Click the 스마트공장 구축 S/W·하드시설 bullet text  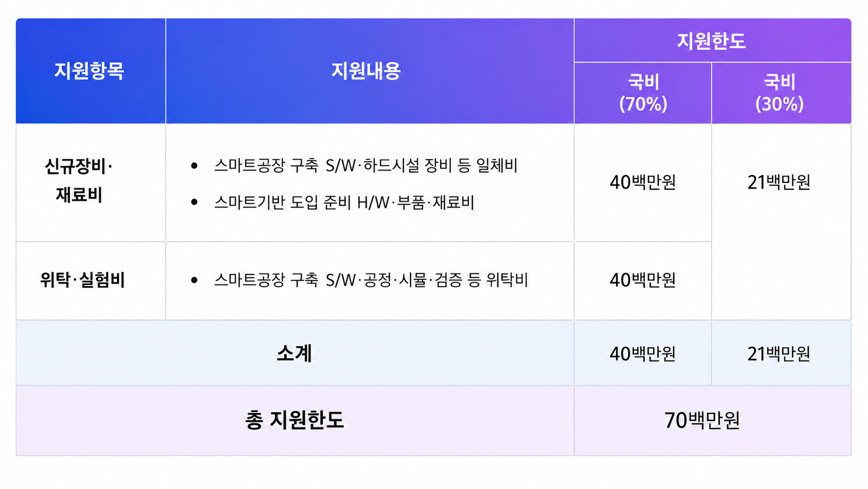pos(366,166)
